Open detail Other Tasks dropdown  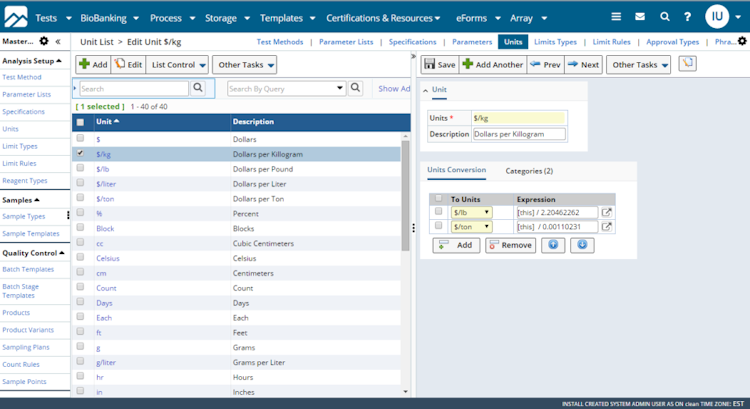pos(639,65)
